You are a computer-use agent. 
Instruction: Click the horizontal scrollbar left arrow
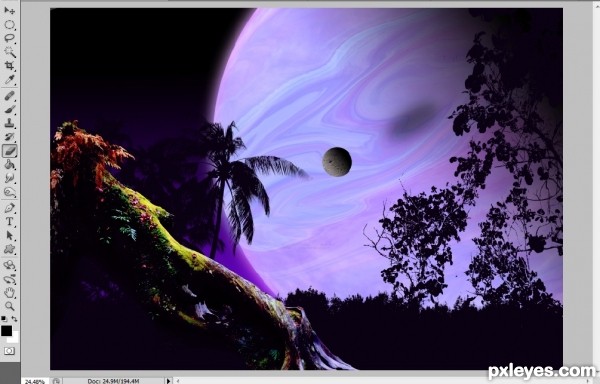[x=177, y=381]
